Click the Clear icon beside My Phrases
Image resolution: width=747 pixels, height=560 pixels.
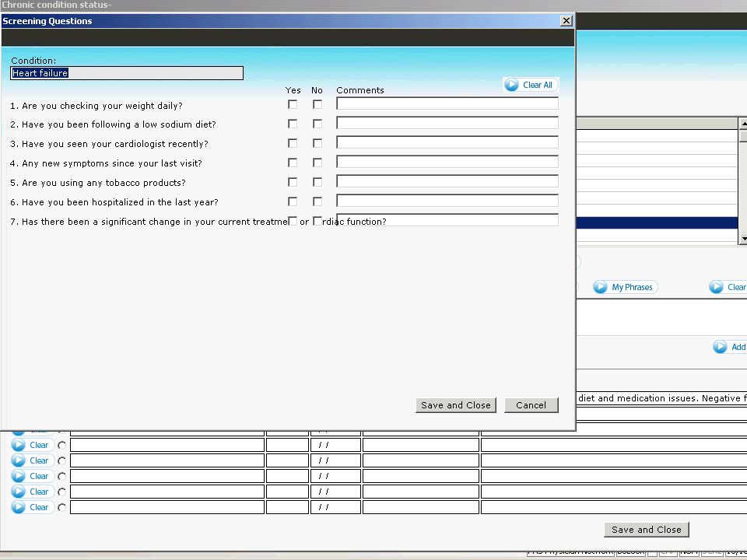coord(716,287)
